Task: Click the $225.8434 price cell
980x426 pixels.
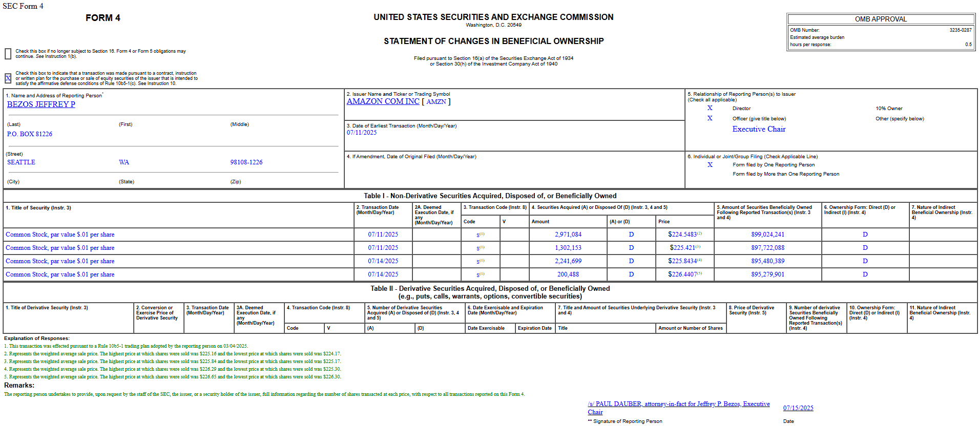Action: click(x=685, y=261)
